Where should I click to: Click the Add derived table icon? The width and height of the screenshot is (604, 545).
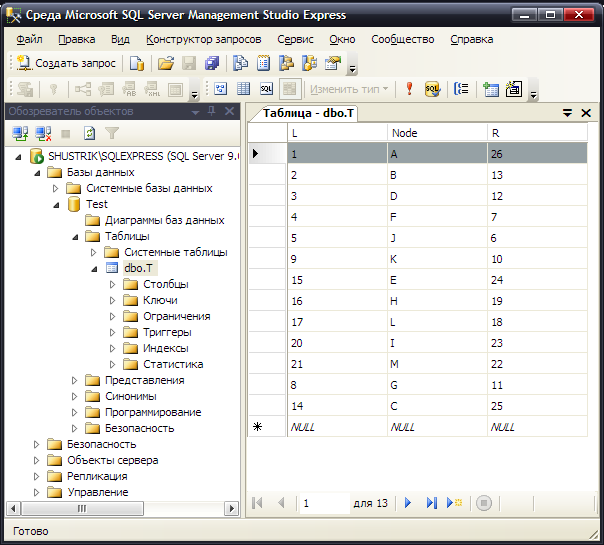point(514,89)
